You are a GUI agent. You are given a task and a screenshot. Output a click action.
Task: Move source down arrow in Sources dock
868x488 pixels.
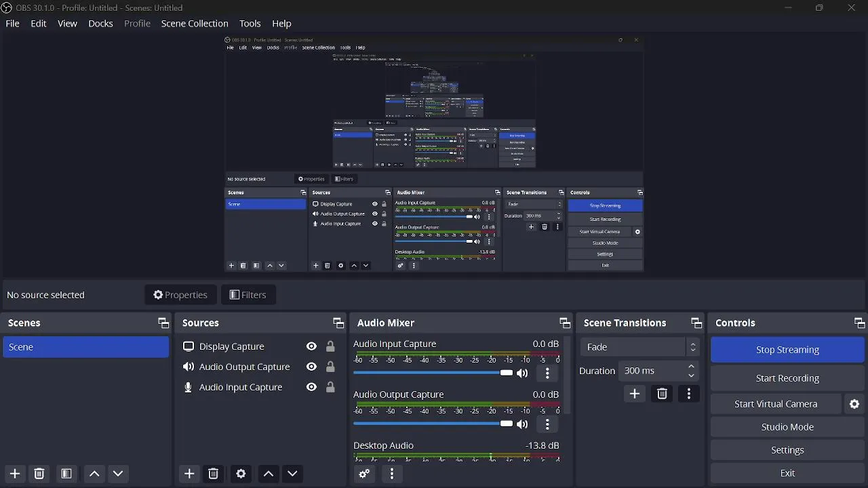coord(292,474)
